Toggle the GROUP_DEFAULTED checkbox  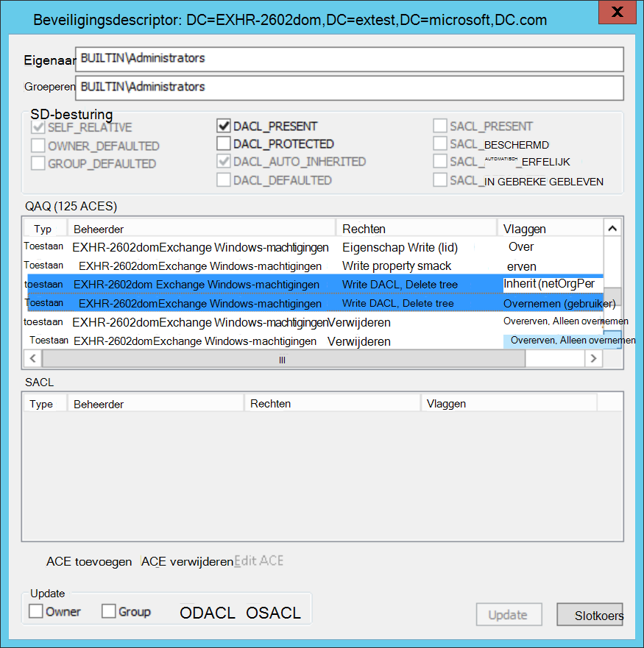pos(38,163)
